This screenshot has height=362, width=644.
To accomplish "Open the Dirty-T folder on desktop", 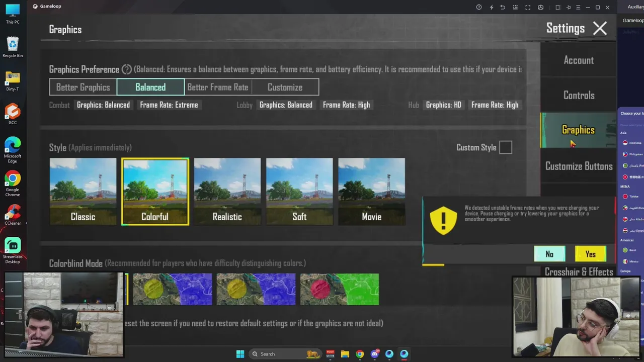I will [13, 81].
